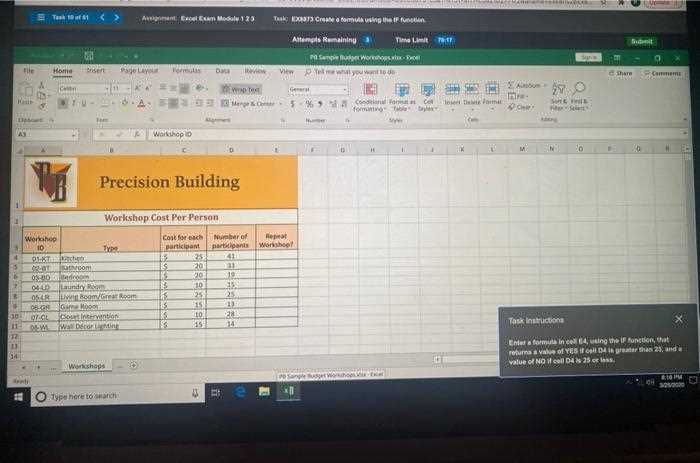Viewport: 700px width, 463px height.
Task: Switch to the Review tab
Action: (x=255, y=71)
